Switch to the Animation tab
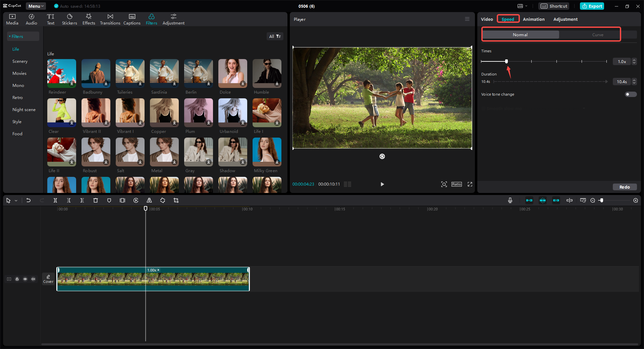The image size is (644, 349). [x=534, y=19]
